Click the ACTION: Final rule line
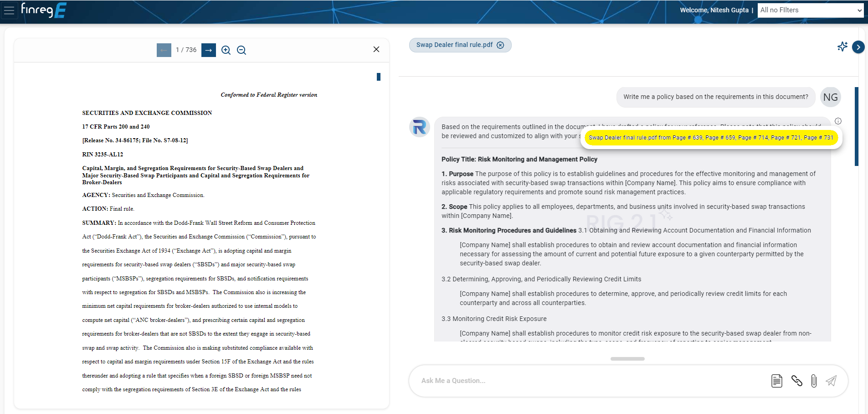 coord(108,209)
